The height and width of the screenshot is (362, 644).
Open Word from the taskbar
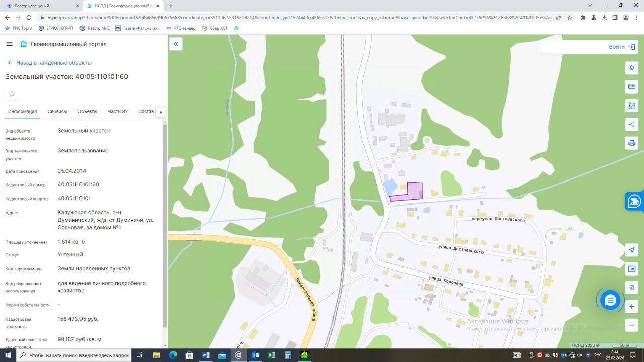pyautogui.click(x=206, y=355)
